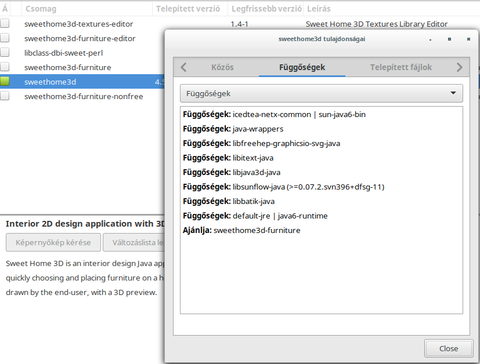Viewport: 480px width, 364px height.
Task: Open the Telepített fájlok tab
Action: click(x=401, y=67)
